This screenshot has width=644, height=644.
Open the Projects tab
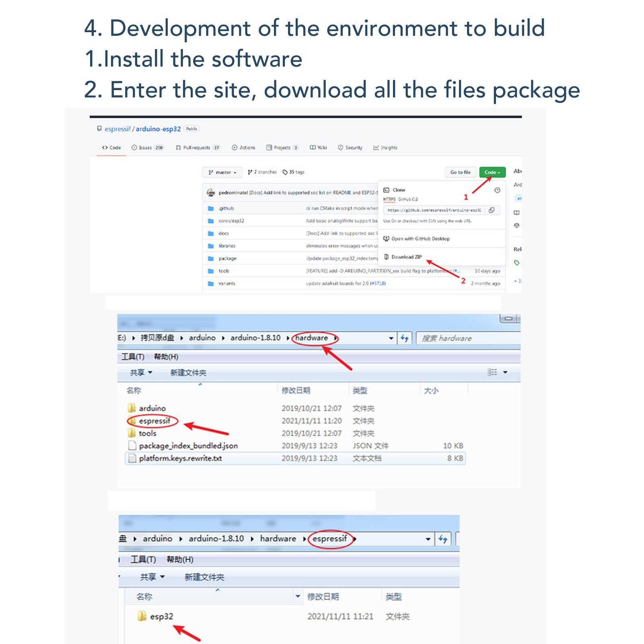pyautogui.click(x=282, y=148)
